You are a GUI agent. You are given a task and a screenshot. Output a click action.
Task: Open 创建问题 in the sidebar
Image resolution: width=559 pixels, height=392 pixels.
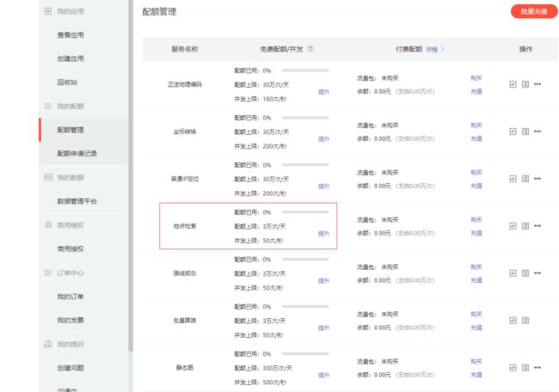click(x=71, y=368)
